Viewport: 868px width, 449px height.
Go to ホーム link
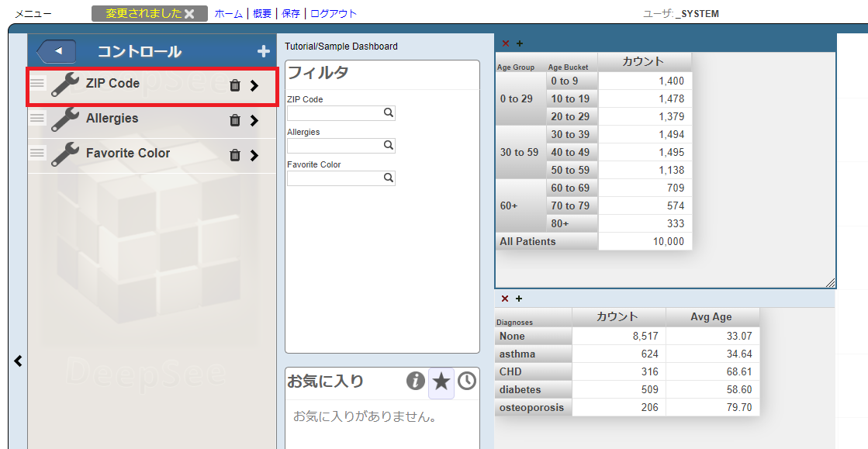point(228,14)
